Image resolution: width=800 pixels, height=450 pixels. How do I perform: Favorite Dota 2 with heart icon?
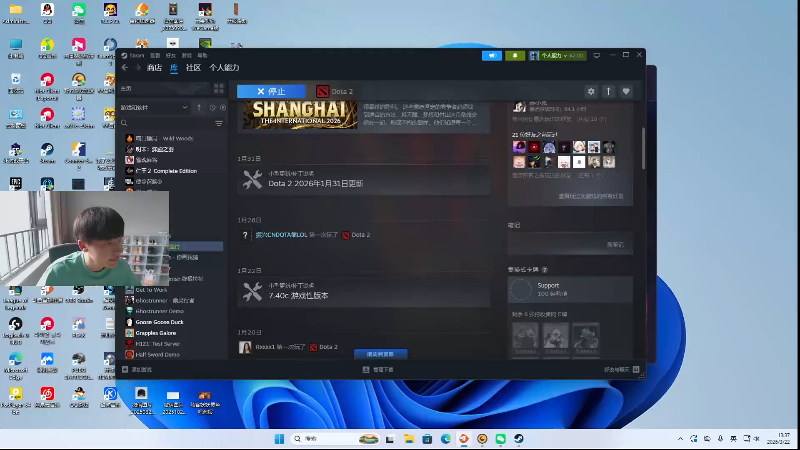click(626, 91)
